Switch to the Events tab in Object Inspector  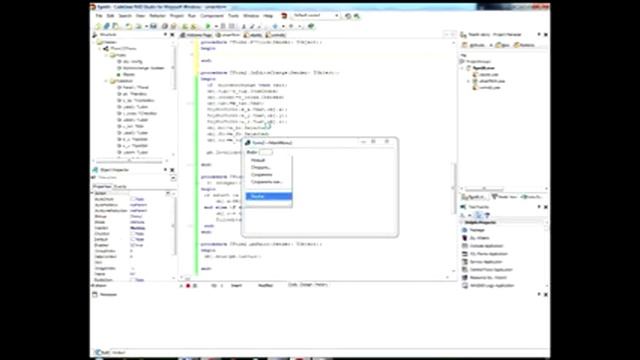click(120, 186)
